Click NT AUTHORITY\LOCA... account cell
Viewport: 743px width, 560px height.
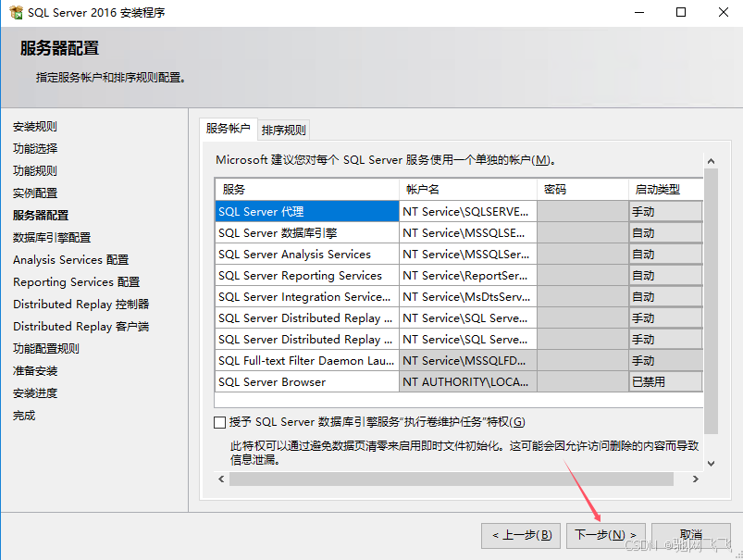click(x=468, y=381)
